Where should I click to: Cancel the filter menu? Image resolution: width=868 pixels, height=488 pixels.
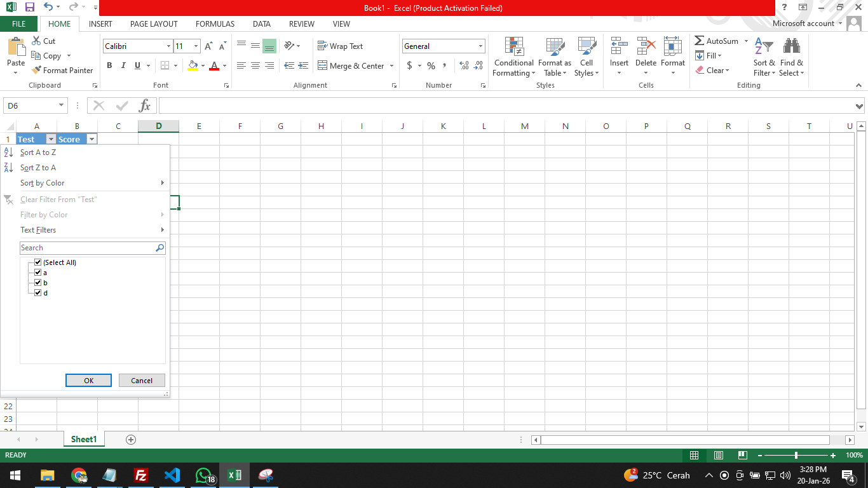(142, 381)
